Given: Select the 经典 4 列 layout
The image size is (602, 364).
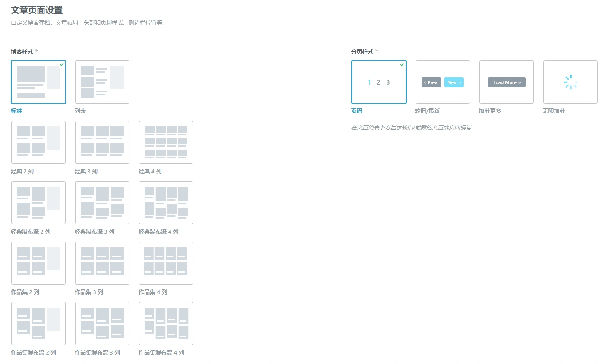Looking at the screenshot, I should (166, 142).
